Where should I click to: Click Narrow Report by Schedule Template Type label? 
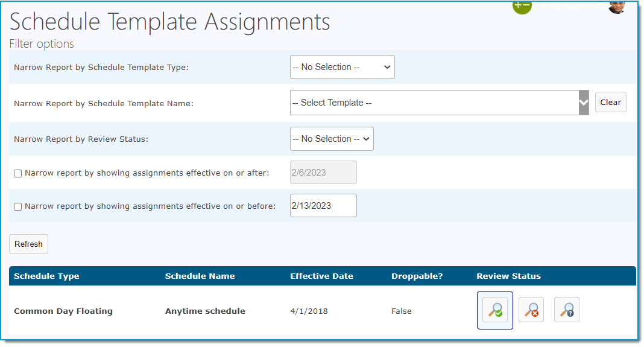tap(101, 68)
